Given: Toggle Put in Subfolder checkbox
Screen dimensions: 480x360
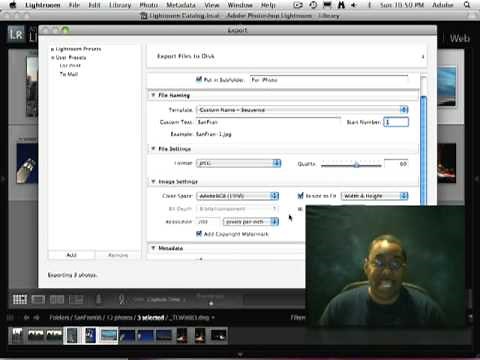Looking at the screenshot, I should click(x=199, y=79).
